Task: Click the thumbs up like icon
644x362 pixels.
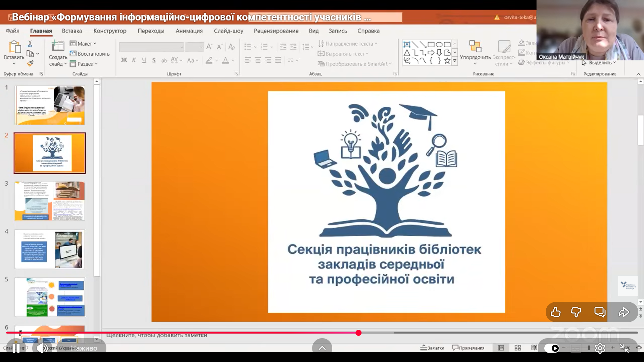Action: tap(555, 312)
